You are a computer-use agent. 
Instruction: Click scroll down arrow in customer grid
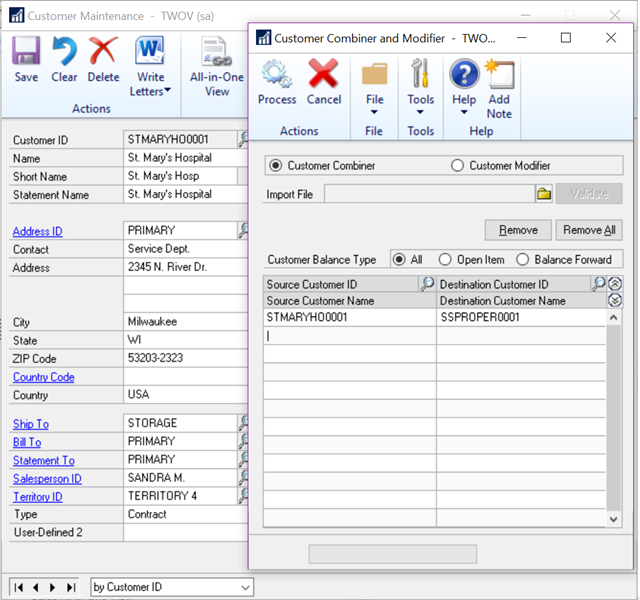point(613,519)
